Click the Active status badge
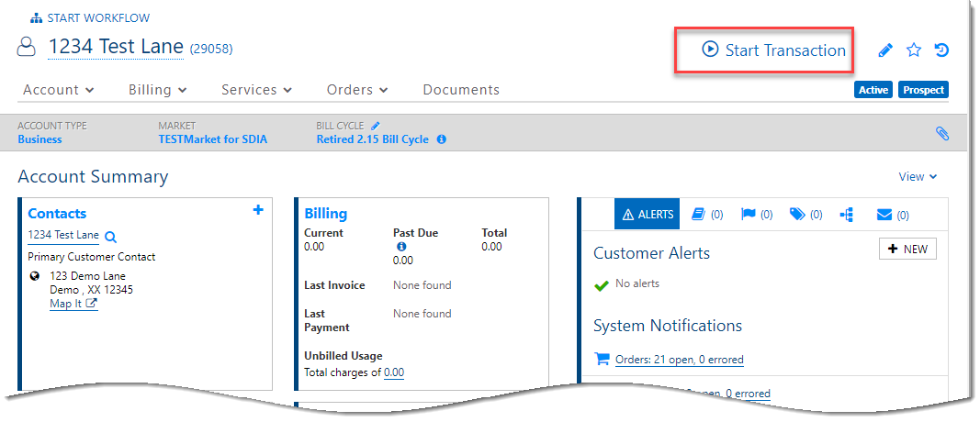The width and height of the screenshot is (980, 422). pyautogui.click(x=873, y=90)
